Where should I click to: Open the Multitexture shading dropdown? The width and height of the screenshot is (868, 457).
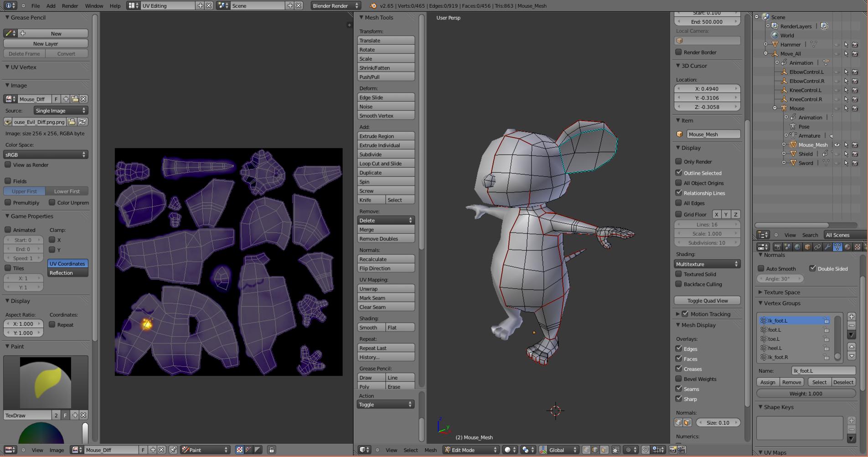[x=707, y=264]
